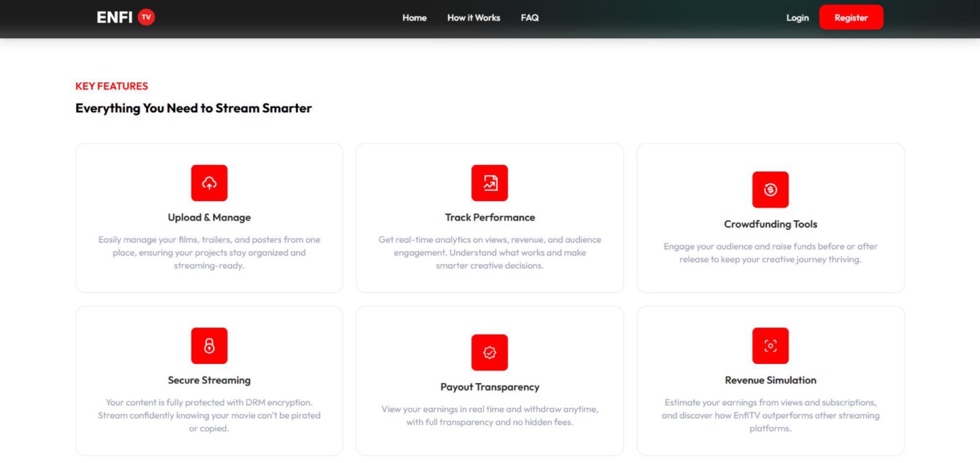The width and height of the screenshot is (980, 463).
Task: Click the Track Performance chart icon
Action: pos(490,183)
